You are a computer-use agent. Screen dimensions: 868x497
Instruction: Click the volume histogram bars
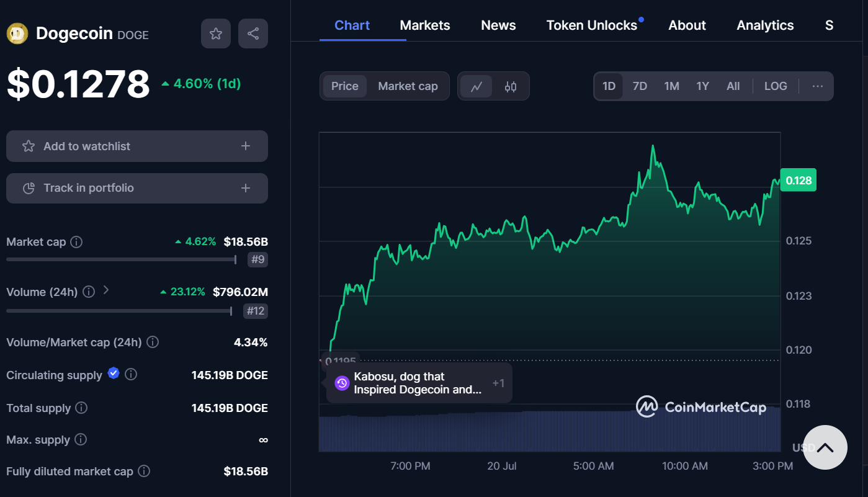click(550, 430)
